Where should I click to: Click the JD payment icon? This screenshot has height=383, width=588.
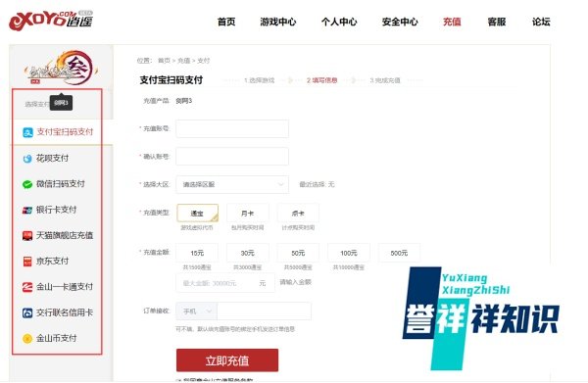[27, 262]
